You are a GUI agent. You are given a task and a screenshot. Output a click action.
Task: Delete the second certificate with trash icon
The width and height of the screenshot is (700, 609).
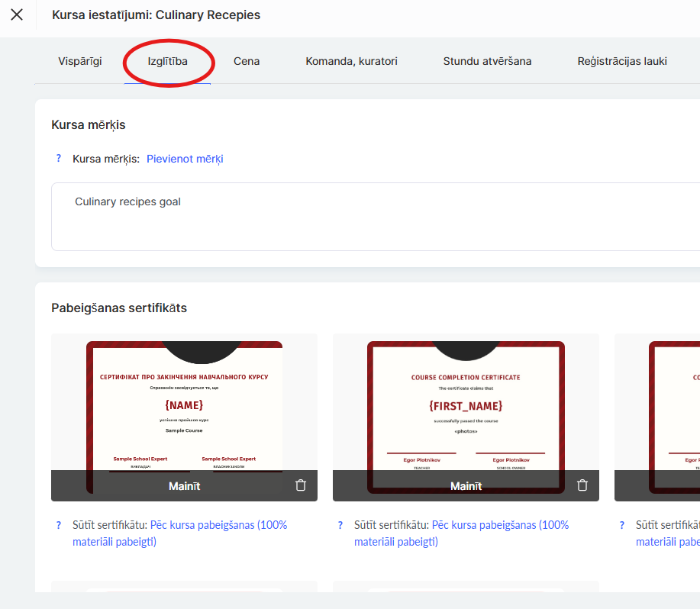582,485
